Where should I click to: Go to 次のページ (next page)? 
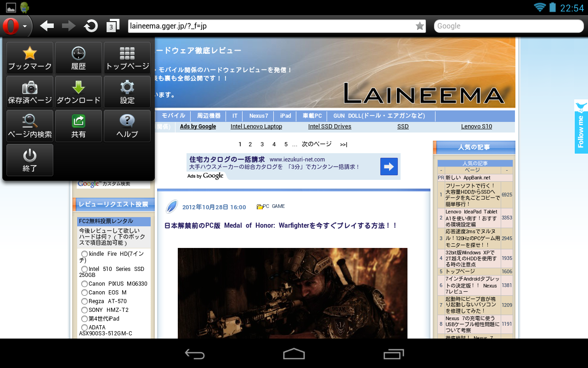317,144
